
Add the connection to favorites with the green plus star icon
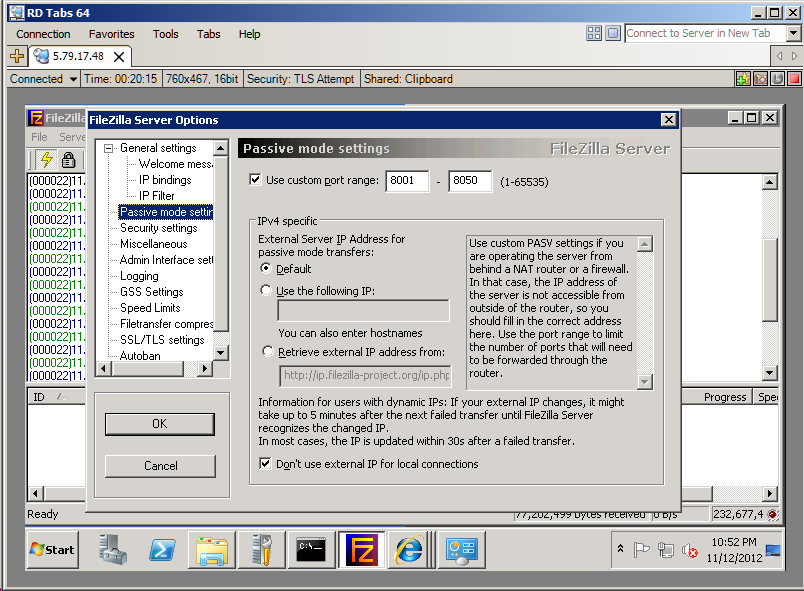(743, 78)
